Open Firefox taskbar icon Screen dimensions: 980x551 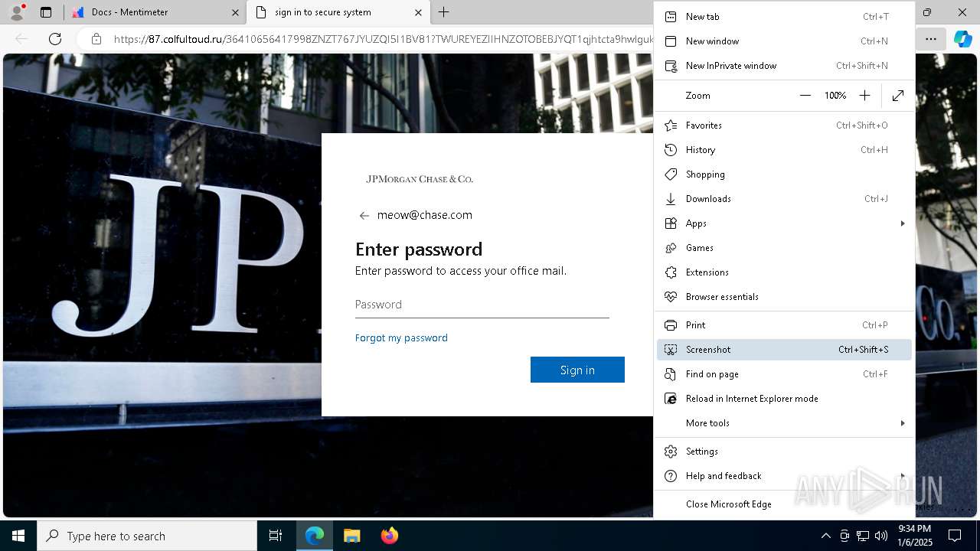point(389,536)
